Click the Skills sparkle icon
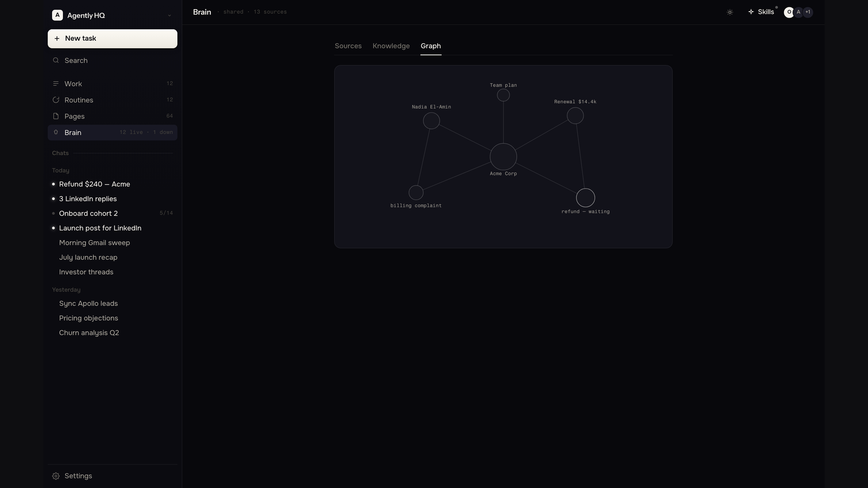Image resolution: width=868 pixels, height=488 pixels. (751, 12)
